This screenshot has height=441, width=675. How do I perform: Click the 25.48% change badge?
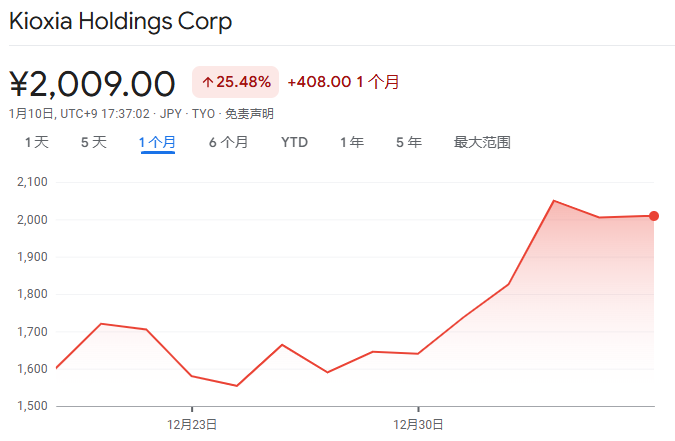[x=235, y=82]
